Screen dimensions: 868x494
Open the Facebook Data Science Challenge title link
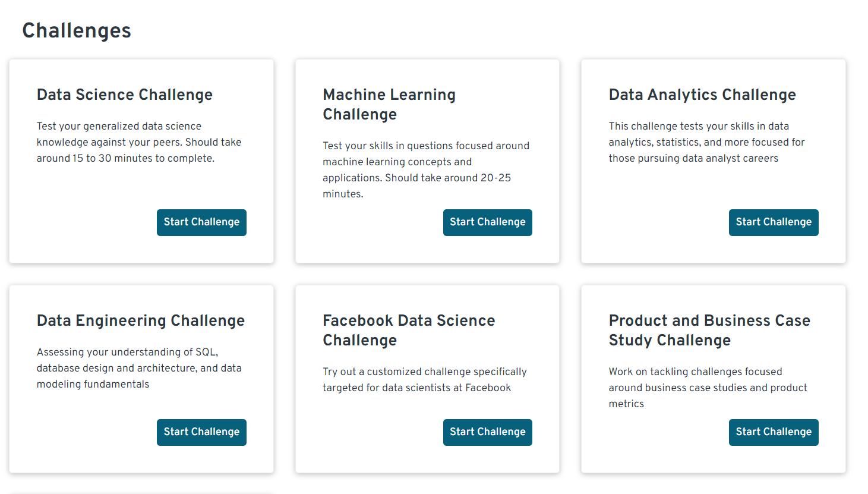[x=408, y=330]
